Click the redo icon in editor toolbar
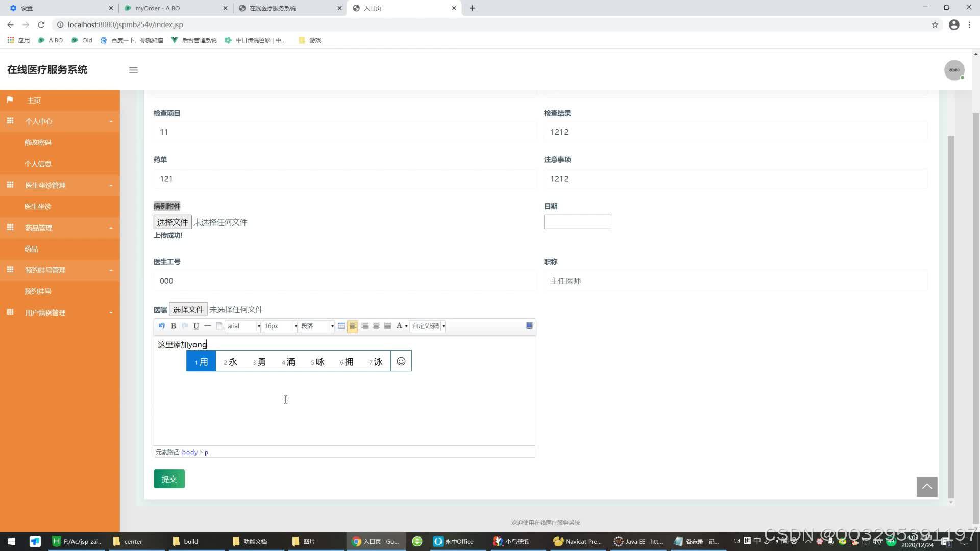 (185, 326)
